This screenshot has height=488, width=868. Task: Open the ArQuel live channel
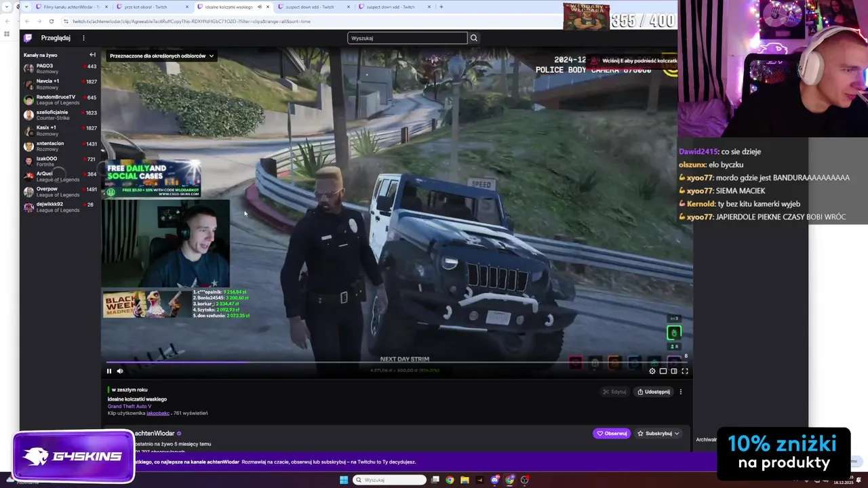click(60, 176)
